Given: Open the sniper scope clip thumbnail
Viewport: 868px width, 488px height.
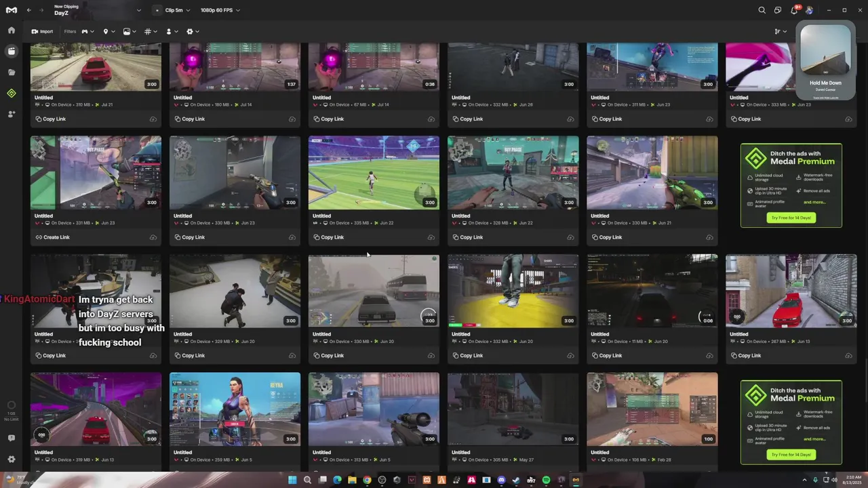Looking at the screenshot, I should click(374, 409).
